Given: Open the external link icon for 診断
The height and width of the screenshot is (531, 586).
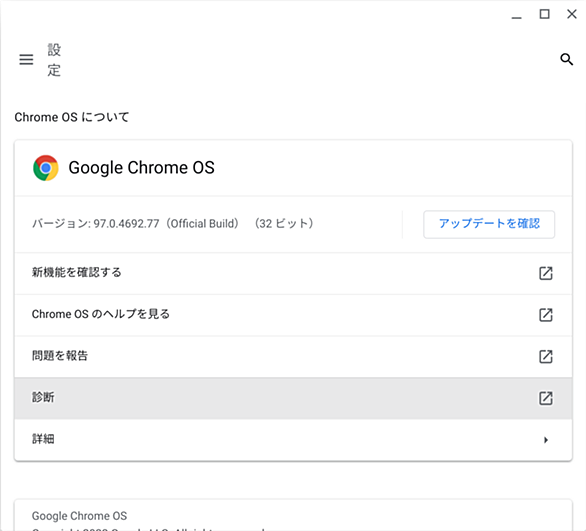Looking at the screenshot, I should pyautogui.click(x=546, y=398).
